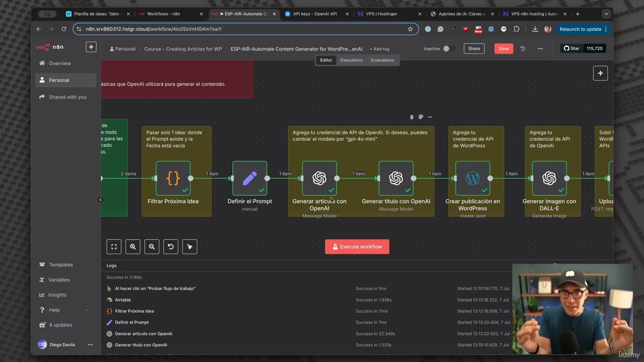Open the Personal breadcrumb link
644x362 pixels.
pyautogui.click(x=122, y=49)
